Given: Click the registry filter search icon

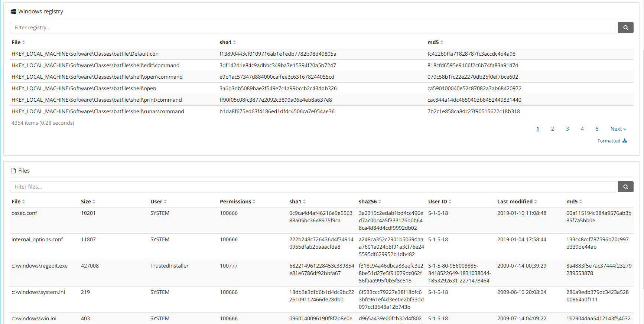Looking at the screenshot, I should (x=625, y=27).
